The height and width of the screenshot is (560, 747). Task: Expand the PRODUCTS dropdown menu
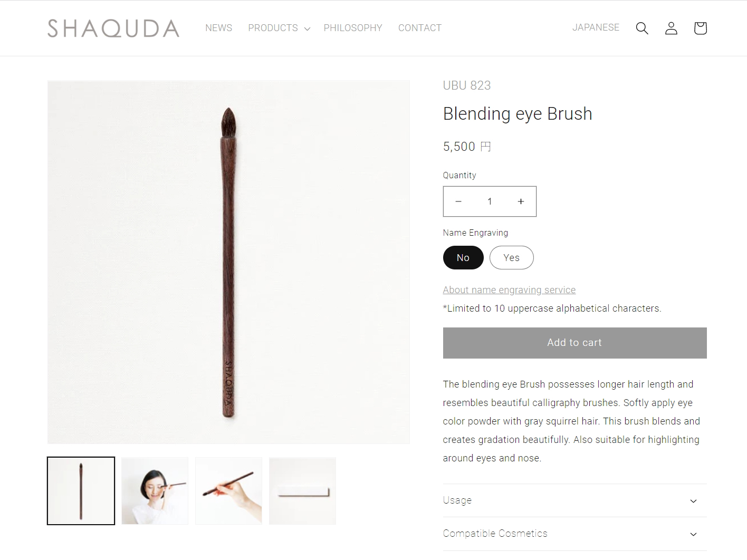[x=279, y=28]
